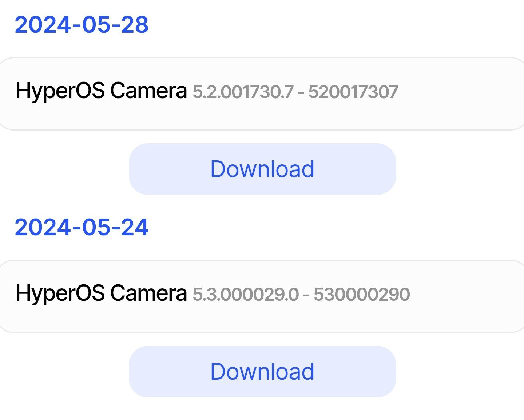Click the year 2024 in the 05-28 heading
524x420 pixels.
click(x=42, y=25)
